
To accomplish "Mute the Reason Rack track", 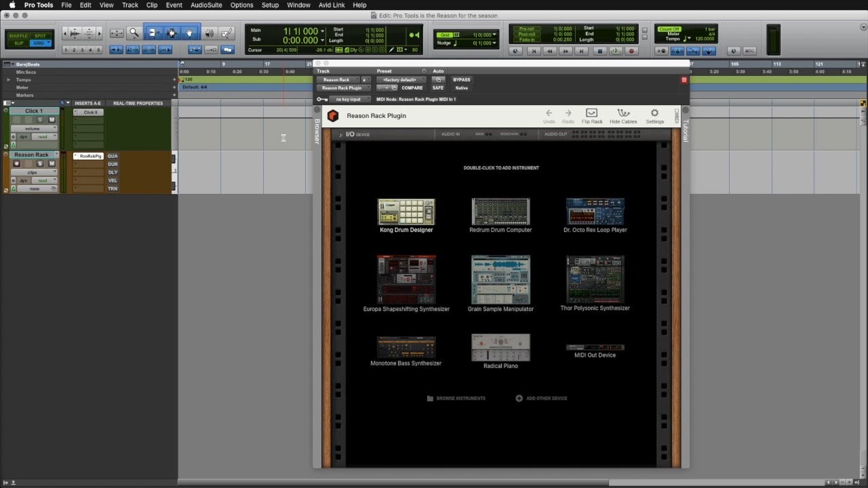I will pos(52,163).
